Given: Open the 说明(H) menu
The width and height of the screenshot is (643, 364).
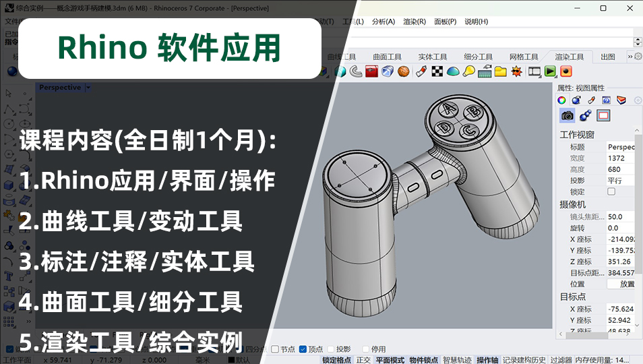Looking at the screenshot, I should [477, 22].
